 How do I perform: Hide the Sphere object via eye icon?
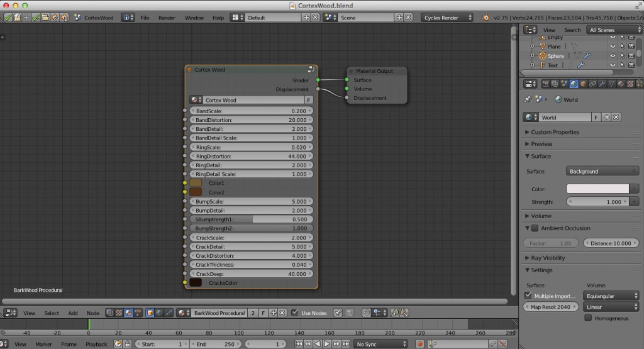point(613,56)
